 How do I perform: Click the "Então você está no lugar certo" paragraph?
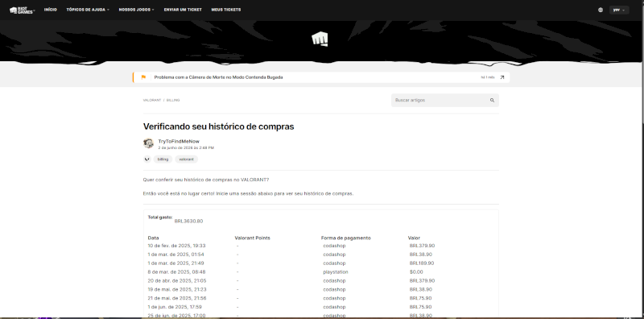pyautogui.click(x=248, y=193)
